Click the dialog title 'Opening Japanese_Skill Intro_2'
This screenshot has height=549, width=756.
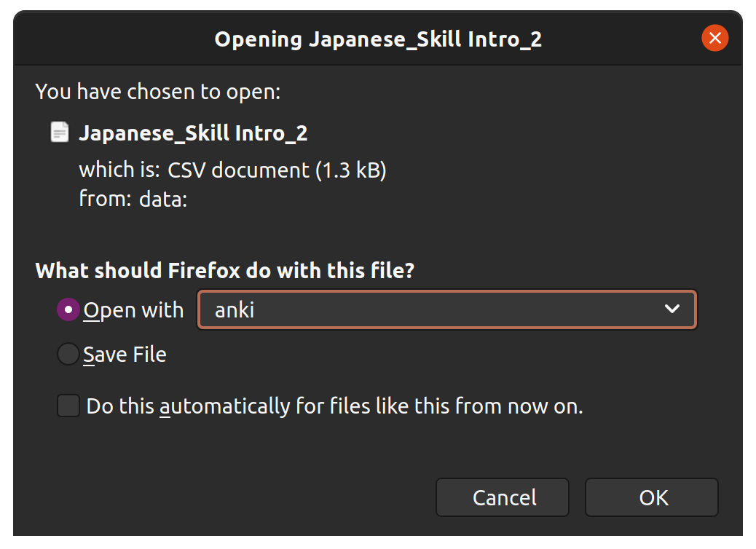pyautogui.click(x=378, y=39)
